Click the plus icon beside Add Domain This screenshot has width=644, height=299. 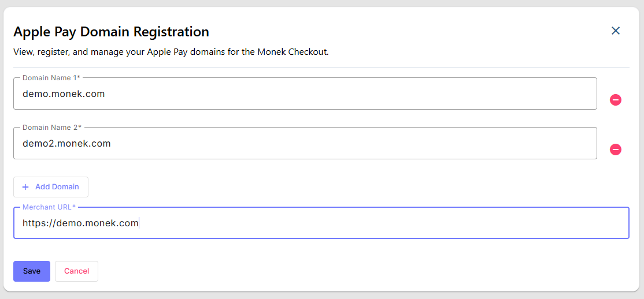pyautogui.click(x=25, y=187)
